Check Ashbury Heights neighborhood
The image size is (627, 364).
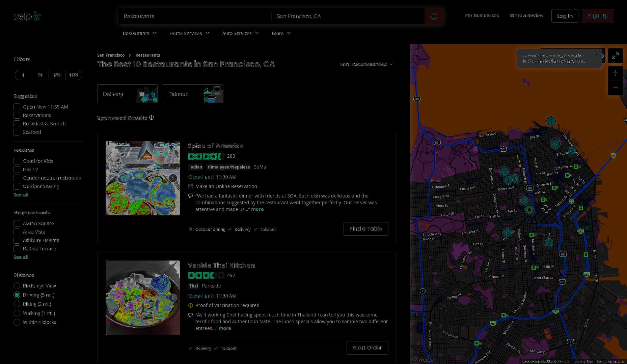17,240
